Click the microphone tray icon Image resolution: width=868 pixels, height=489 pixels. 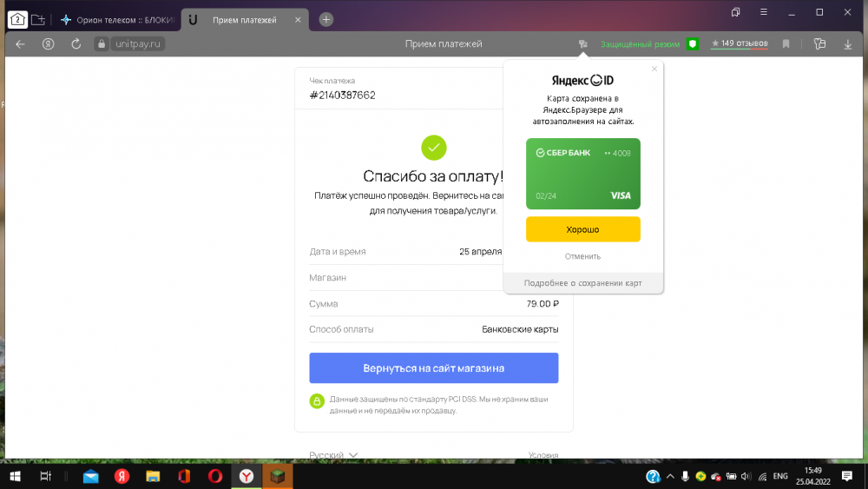tap(686, 476)
